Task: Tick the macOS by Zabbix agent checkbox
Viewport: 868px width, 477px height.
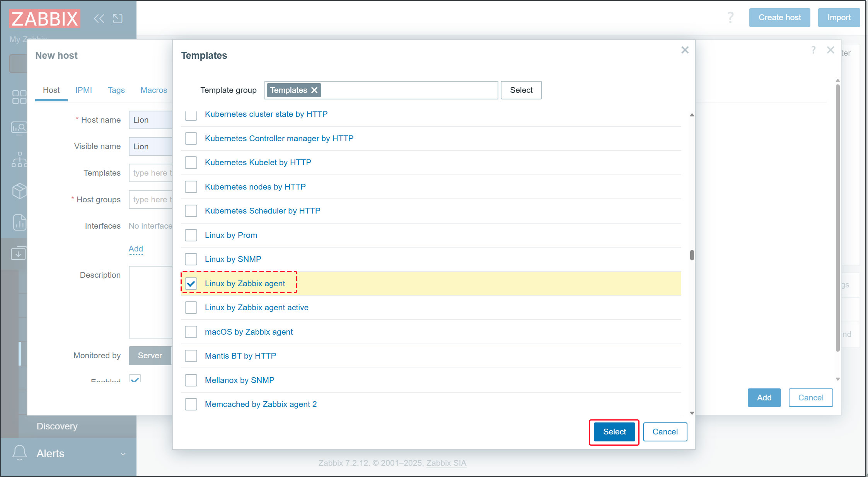Action: tap(191, 332)
